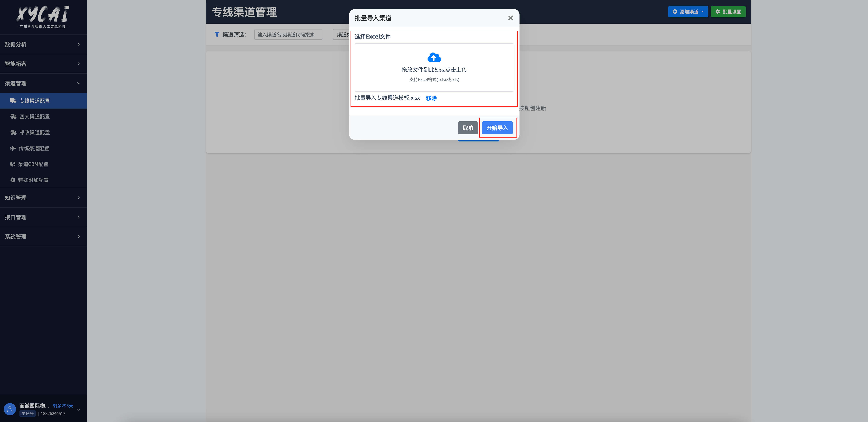Open 四大渠道配置 in the sidebar
Viewport: 868px width, 422px height.
coord(43,116)
